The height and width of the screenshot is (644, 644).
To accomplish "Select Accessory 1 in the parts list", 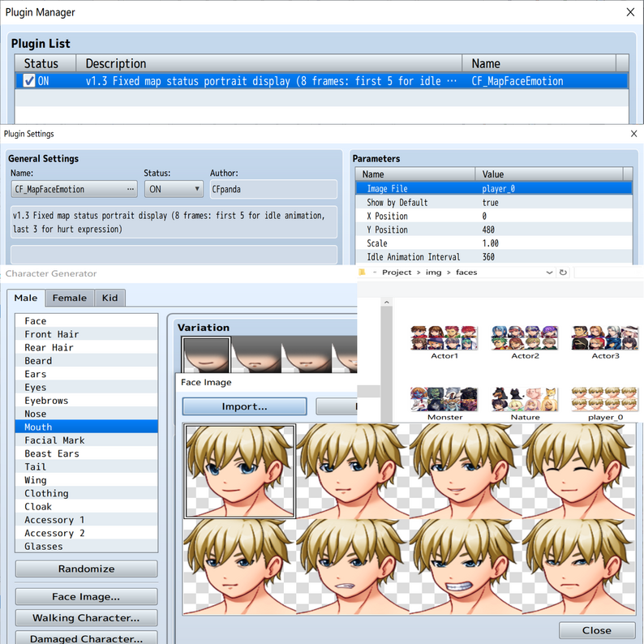I will coord(86,520).
